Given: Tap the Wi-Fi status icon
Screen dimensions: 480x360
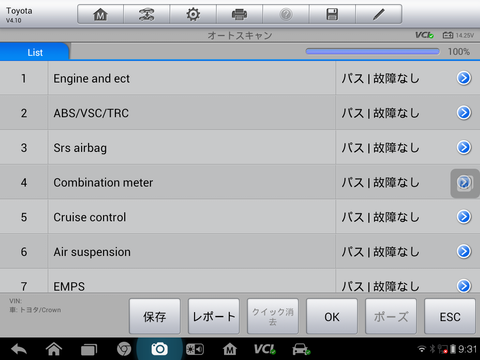Looking at the screenshot, I should 422,349.
